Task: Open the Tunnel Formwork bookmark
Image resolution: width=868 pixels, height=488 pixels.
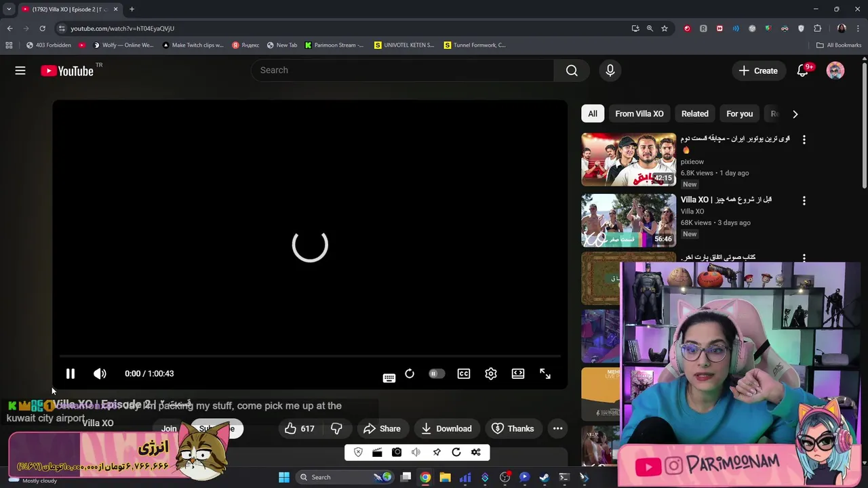Action: (475, 45)
